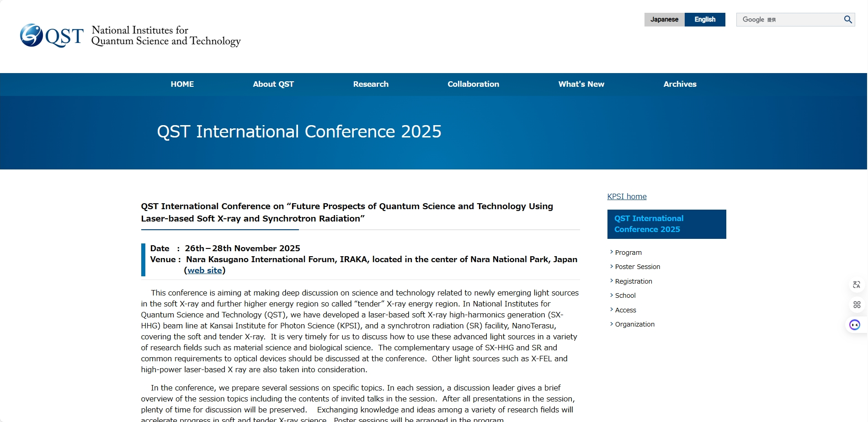Select the English language button

704,20
